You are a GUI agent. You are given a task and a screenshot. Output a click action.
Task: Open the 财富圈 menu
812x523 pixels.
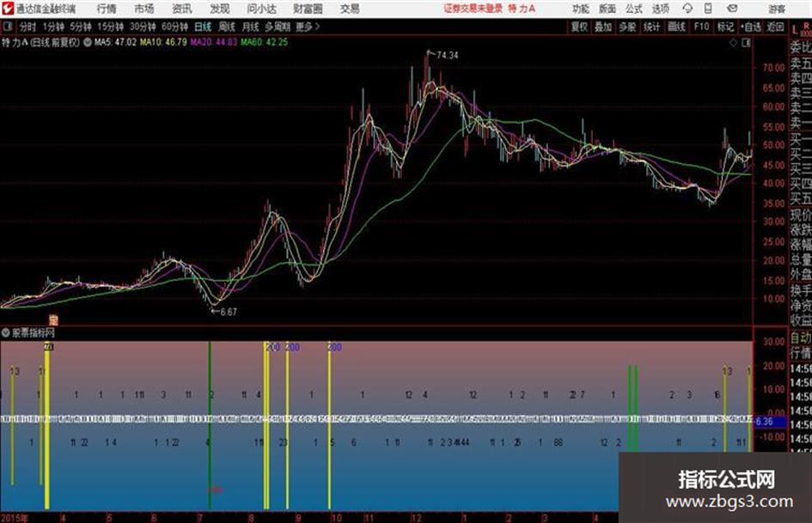click(308, 9)
